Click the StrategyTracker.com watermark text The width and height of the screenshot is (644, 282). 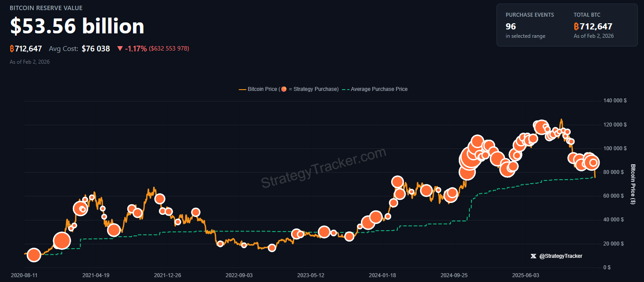coord(324,168)
